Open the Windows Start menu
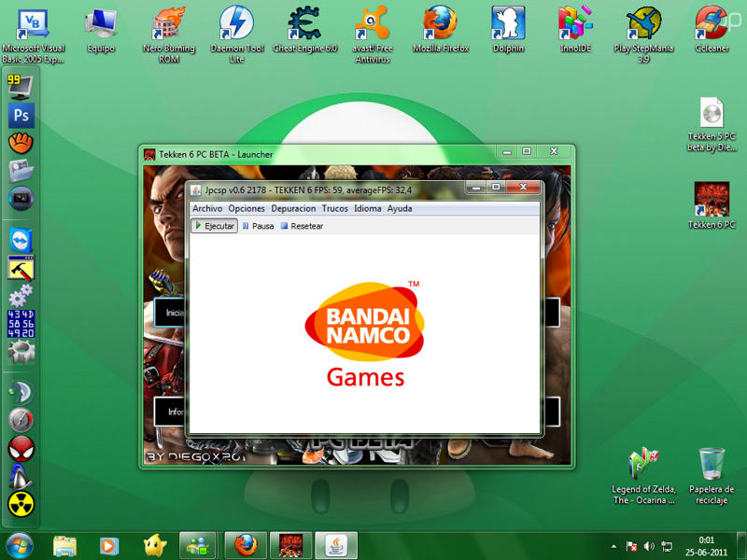 pyautogui.click(x=19, y=546)
